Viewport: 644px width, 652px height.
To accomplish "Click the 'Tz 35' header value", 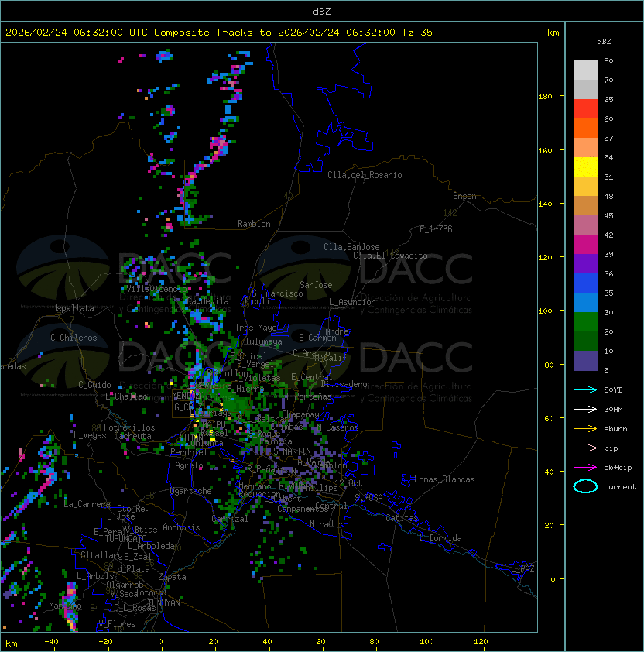I will pyautogui.click(x=417, y=33).
